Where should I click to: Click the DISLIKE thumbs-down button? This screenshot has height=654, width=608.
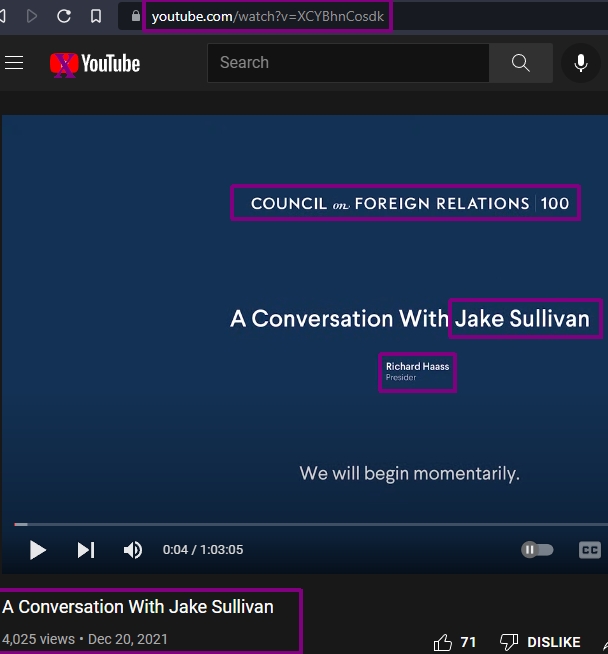pyautogui.click(x=540, y=642)
